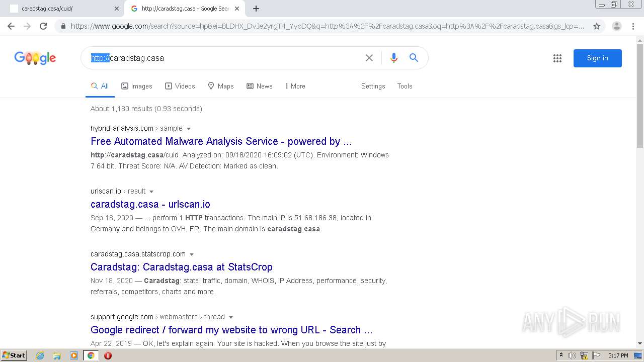Open the network tray icon
The height and width of the screenshot is (362, 644).
(584, 355)
